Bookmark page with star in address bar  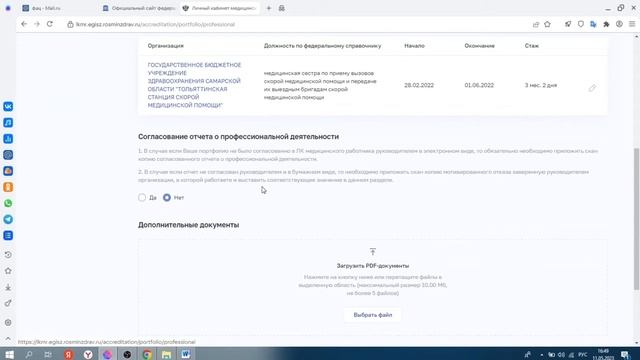click(547, 24)
